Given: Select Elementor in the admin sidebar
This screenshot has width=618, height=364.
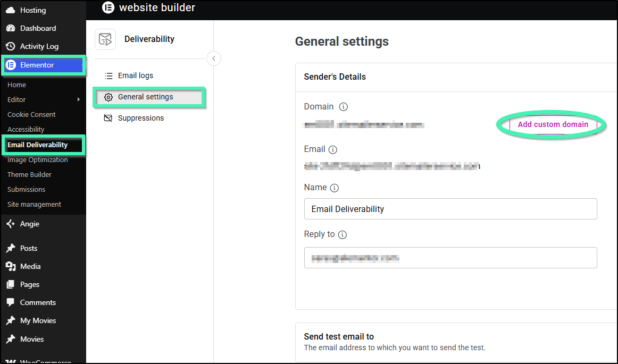Looking at the screenshot, I should [x=43, y=65].
